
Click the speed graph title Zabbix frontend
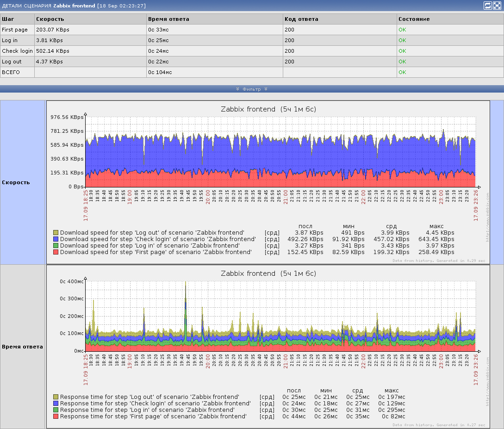pos(268,109)
